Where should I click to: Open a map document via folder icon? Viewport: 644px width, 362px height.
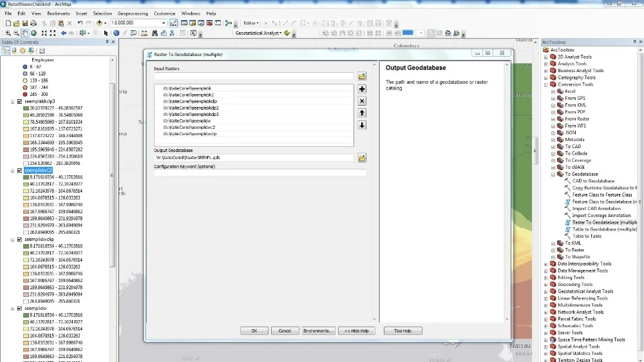click(x=17, y=23)
